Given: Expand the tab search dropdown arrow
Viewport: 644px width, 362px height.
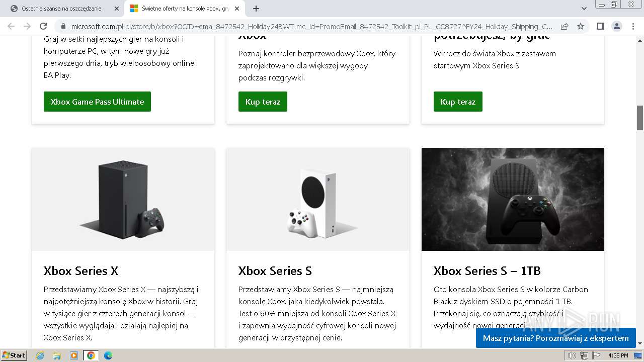Looking at the screenshot, I should pyautogui.click(x=584, y=9).
